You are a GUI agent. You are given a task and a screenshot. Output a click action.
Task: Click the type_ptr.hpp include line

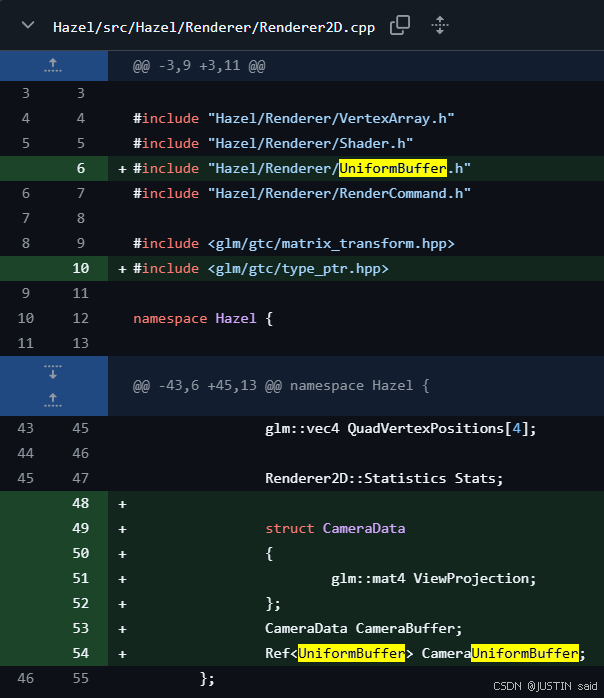[x=260, y=268]
